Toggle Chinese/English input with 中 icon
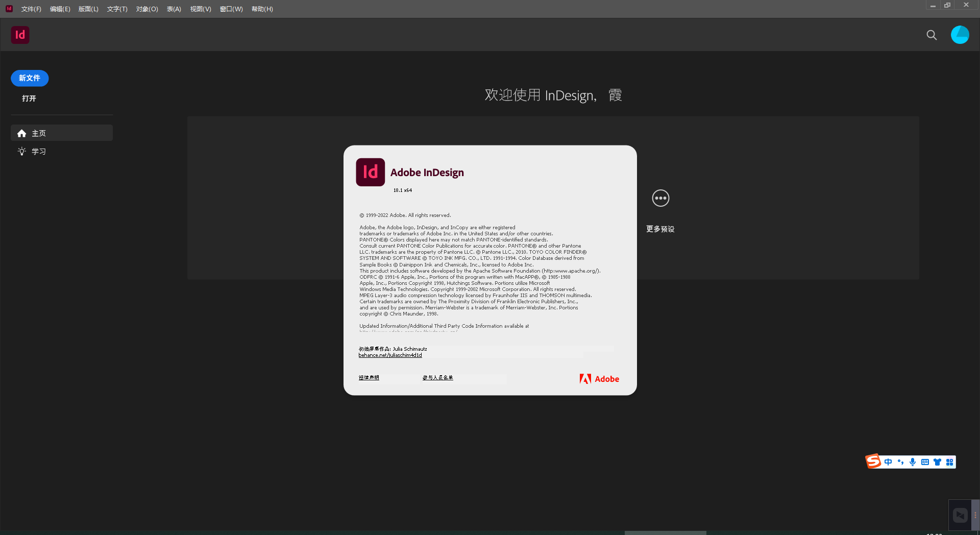 click(888, 462)
